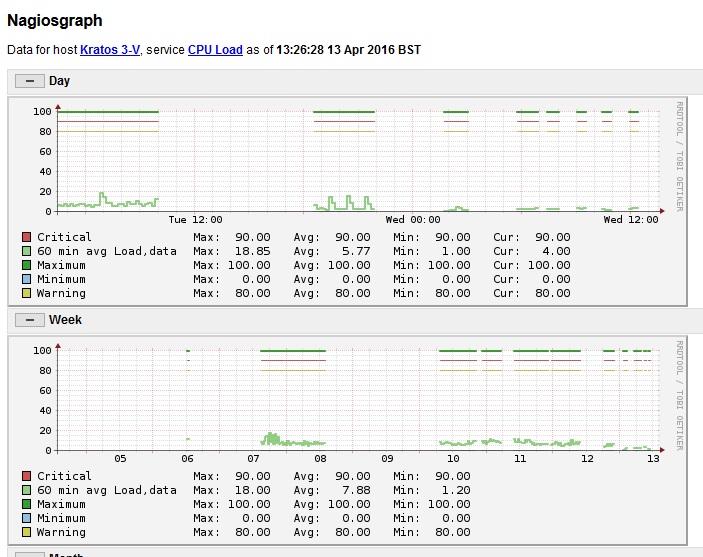Click the Nagiosgraph page heading
Screen dimensions: 703x557
[x=54, y=20]
